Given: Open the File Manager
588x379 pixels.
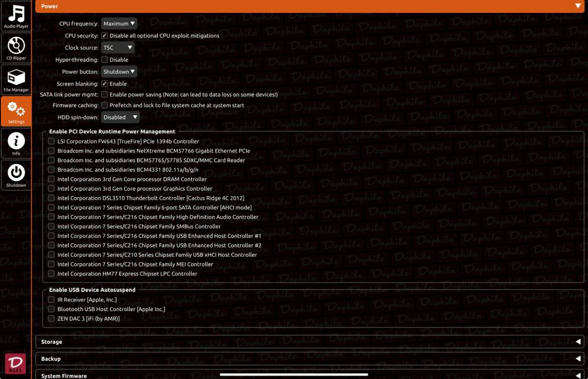Looking at the screenshot, I should click(16, 80).
